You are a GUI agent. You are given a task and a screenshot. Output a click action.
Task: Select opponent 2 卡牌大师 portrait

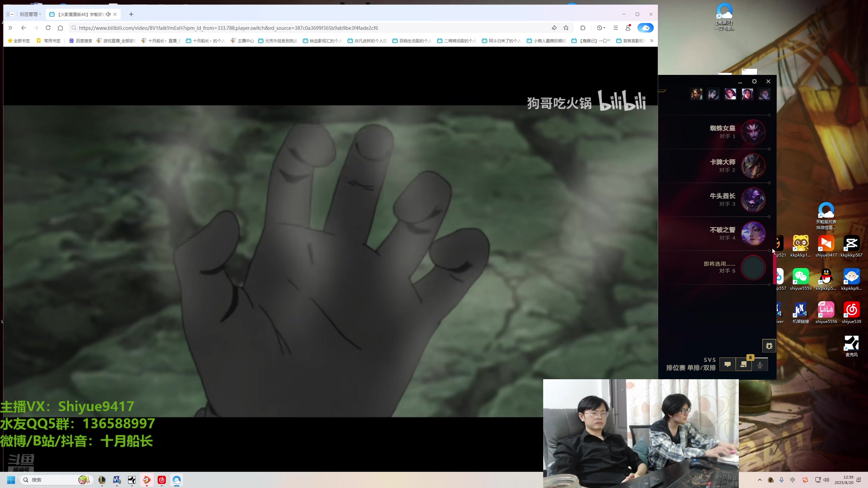[753, 166]
